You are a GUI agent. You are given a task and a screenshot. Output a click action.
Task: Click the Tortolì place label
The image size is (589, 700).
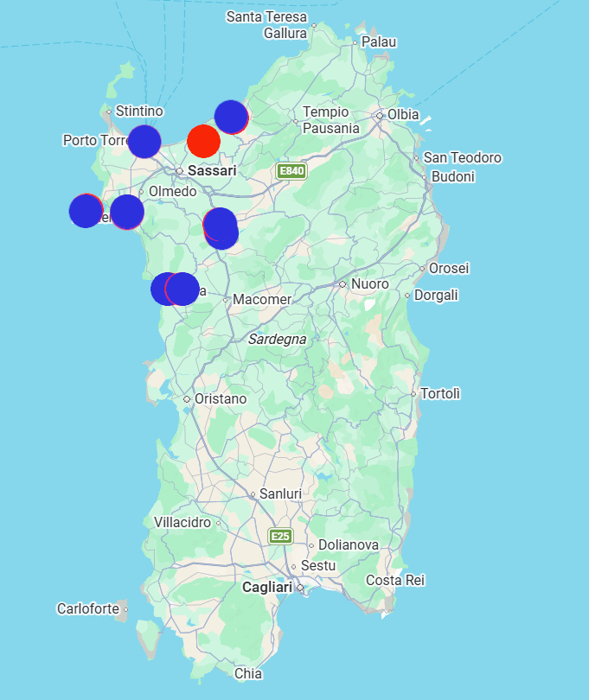(440, 394)
